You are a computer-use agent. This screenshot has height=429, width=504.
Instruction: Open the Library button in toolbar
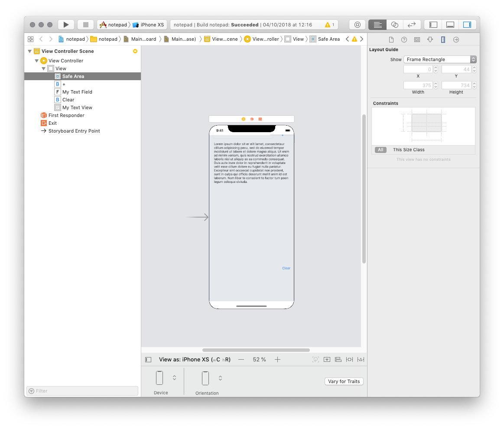[x=357, y=25]
